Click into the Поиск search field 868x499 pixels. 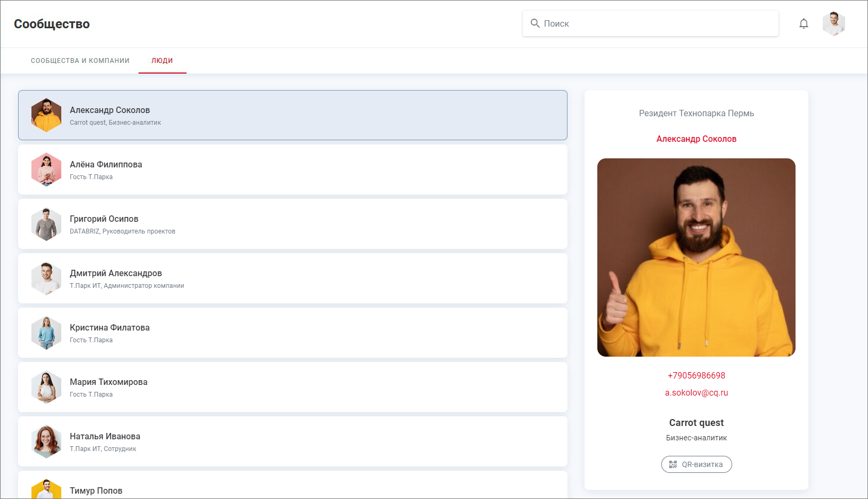pyautogui.click(x=655, y=23)
